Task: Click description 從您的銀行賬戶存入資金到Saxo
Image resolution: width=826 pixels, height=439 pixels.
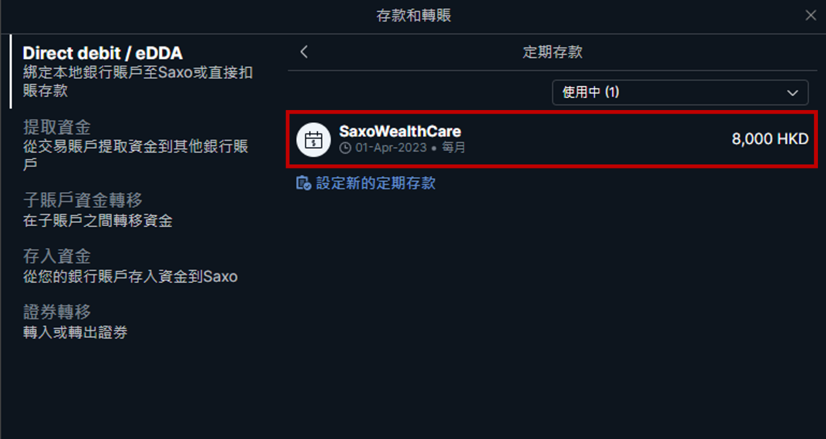Action: [130, 277]
